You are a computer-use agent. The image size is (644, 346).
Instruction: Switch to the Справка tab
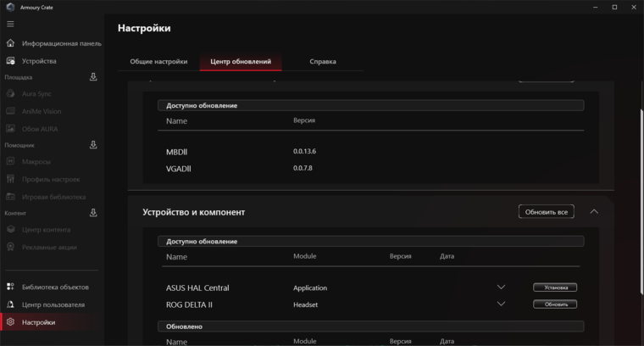322,62
